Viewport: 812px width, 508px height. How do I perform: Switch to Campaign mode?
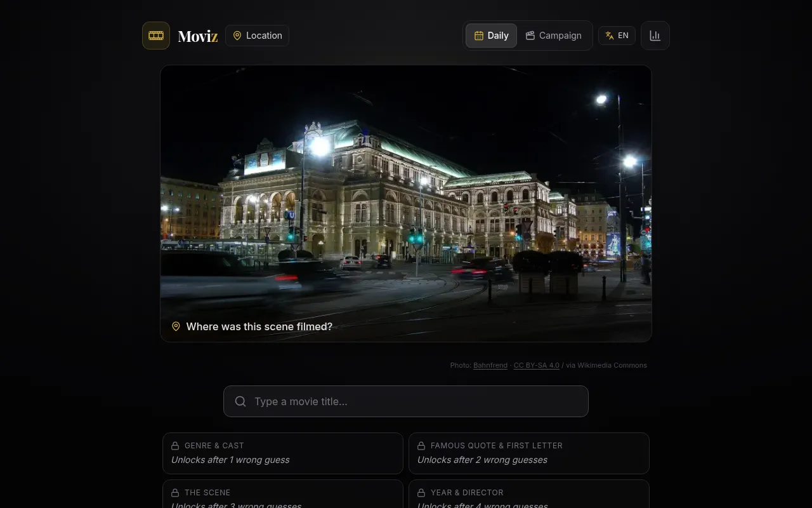[x=554, y=36]
